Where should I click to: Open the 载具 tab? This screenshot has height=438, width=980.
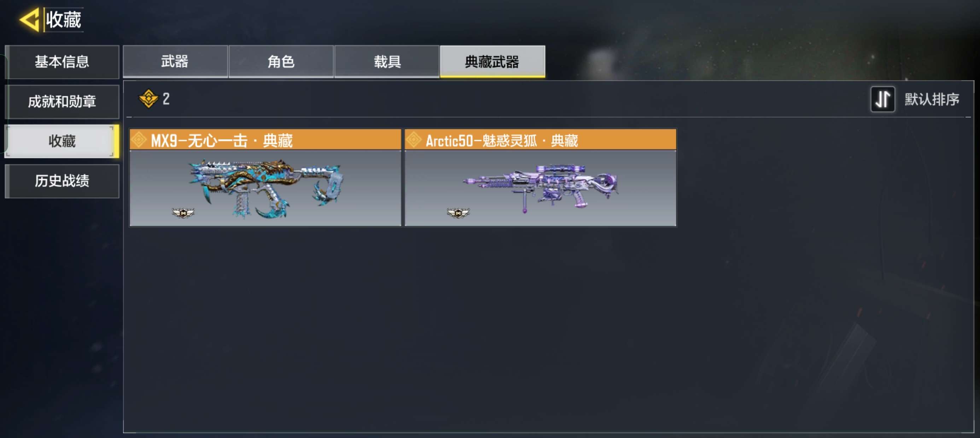click(387, 61)
